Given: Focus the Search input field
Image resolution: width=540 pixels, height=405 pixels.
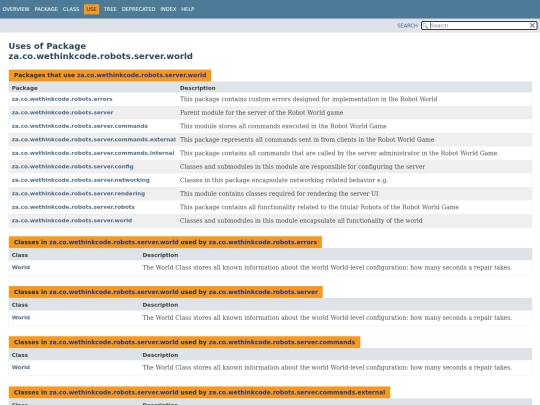Looking at the screenshot, I should [x=479, y=25].
